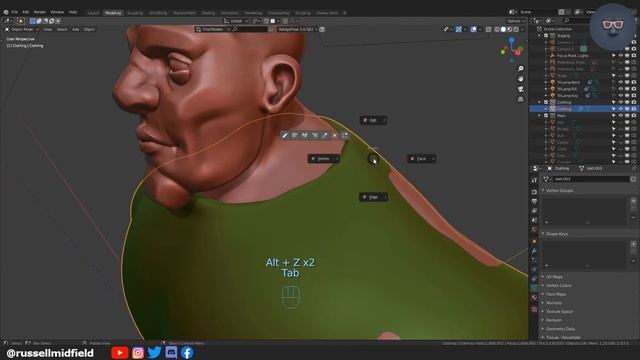Image resolution: width=640 pixels, height=360 pixels.
Task: Open the RetopoFlow dropdown in header
Action: tap(297, 29)
